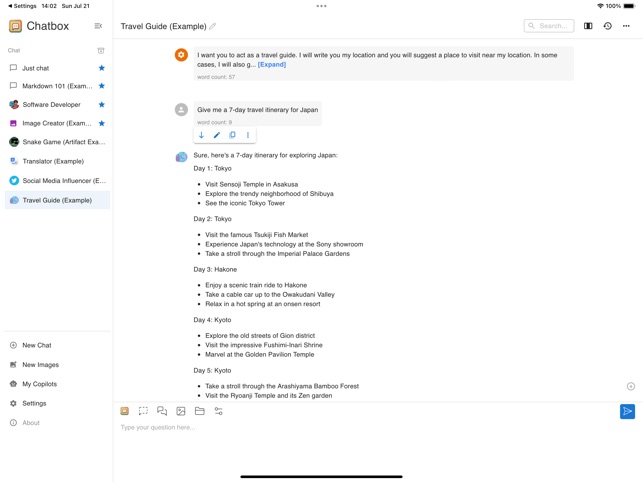Image resolution: width=643 pixels, height=482 pixels.
Task: Select the Travel Guide (Example) chat
Action: pos(57,200)
